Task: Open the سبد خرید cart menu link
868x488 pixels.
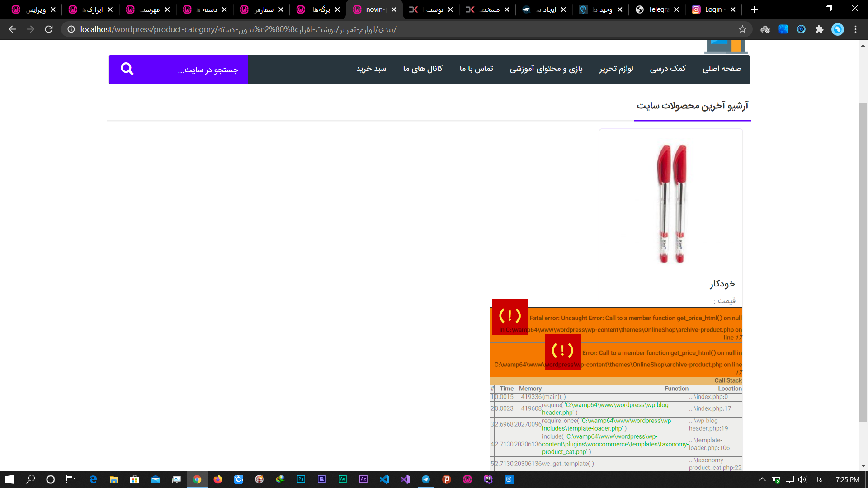Action: click(x=371, y=69)
